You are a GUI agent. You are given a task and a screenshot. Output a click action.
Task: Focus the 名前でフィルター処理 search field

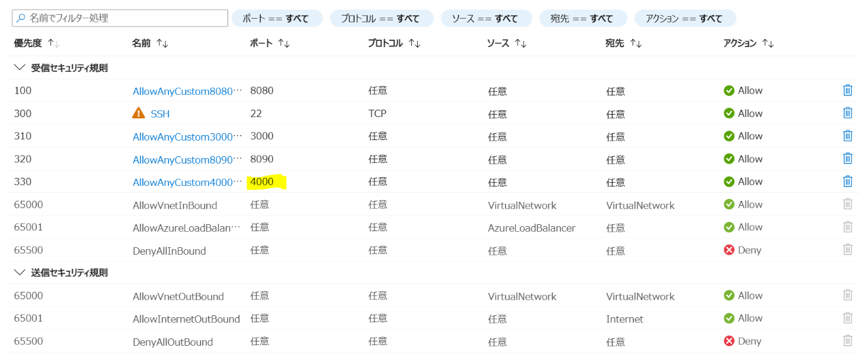point(120,18)
